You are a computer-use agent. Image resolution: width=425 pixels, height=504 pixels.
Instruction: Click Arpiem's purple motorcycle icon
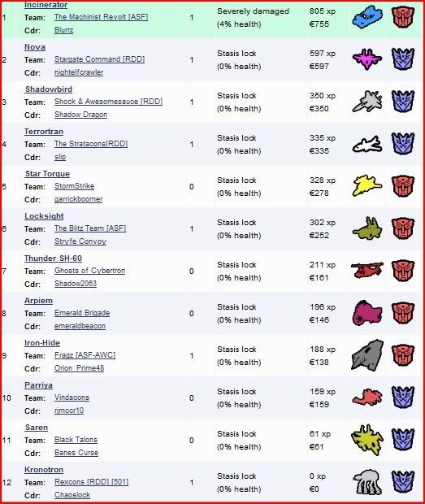[367, 313]
